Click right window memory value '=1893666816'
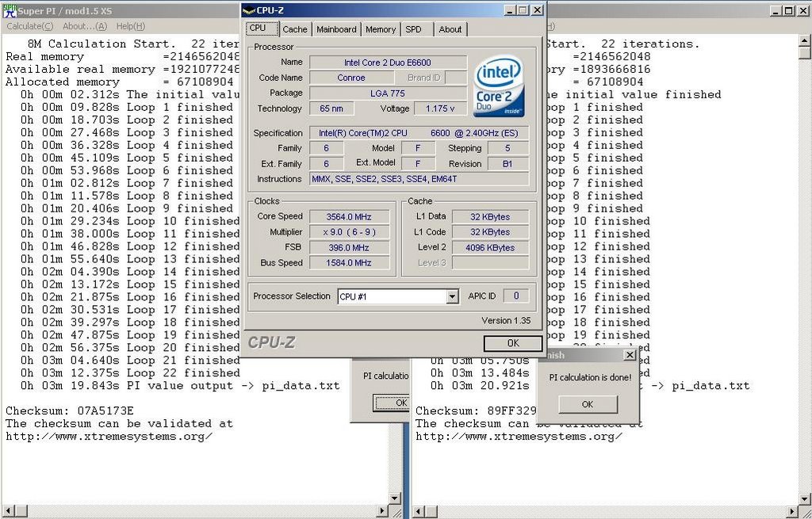 click(x=611, y=70)
